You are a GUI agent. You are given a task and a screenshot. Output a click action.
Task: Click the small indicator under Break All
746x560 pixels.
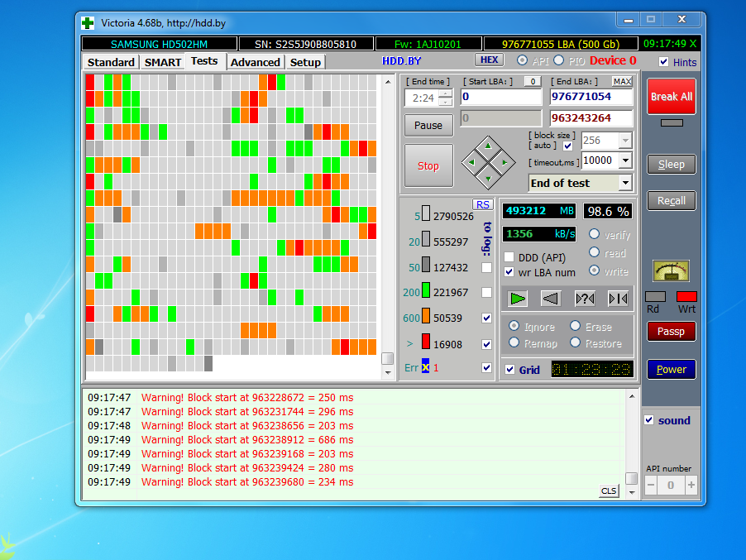click(672, 123)
